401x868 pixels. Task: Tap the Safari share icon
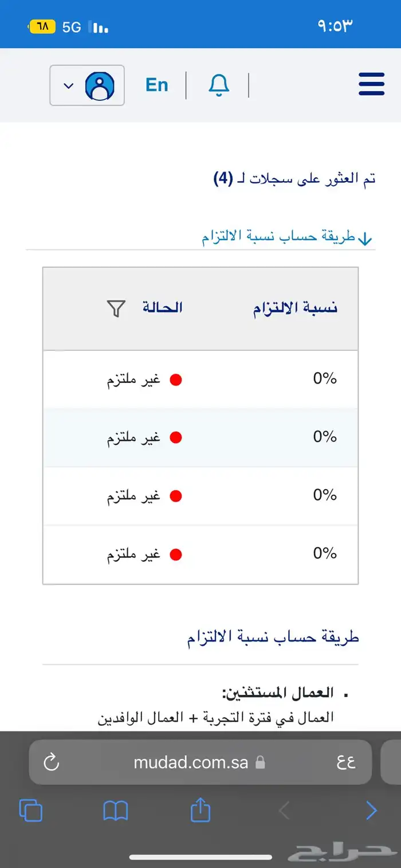(x=200, y=811)
